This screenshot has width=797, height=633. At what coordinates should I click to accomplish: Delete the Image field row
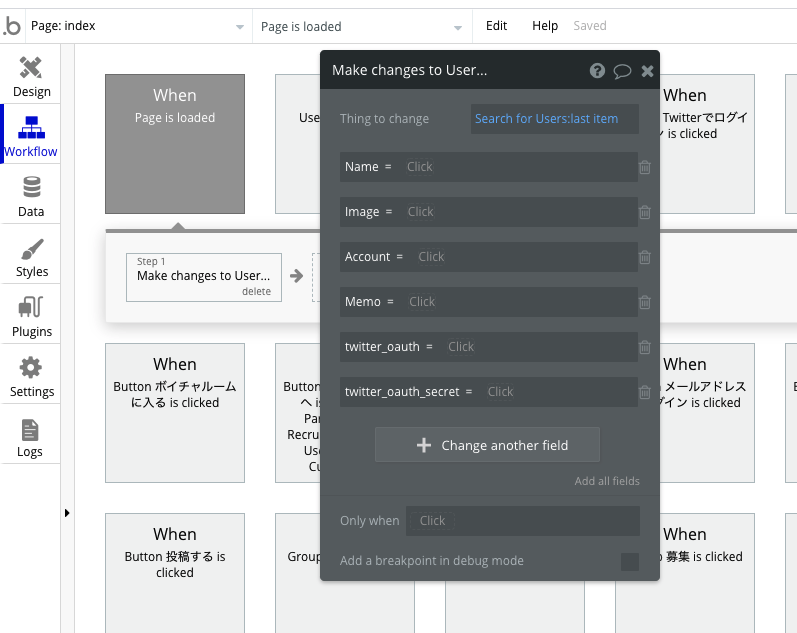645,212
